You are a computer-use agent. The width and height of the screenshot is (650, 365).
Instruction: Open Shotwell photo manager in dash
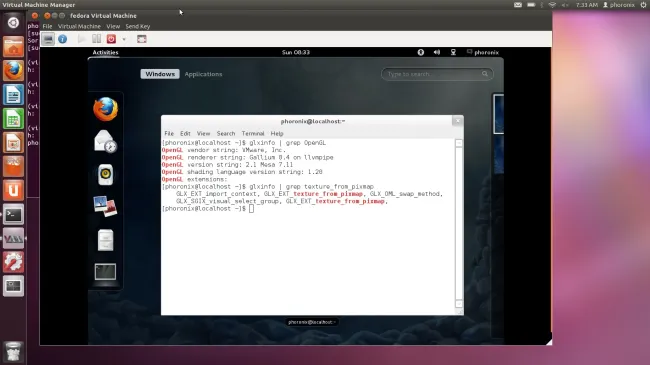coord(105,207)
